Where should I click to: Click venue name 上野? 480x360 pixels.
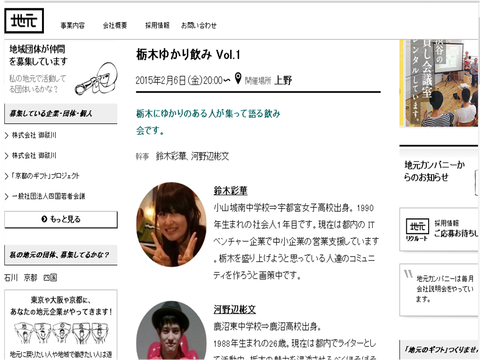pyautogui.click(x=283, y=80)
